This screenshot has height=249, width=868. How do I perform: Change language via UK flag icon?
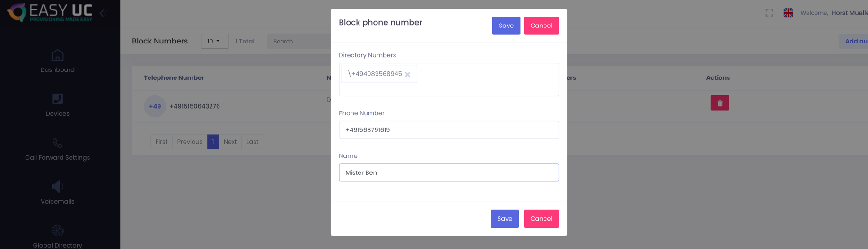(x=788, y=13)
